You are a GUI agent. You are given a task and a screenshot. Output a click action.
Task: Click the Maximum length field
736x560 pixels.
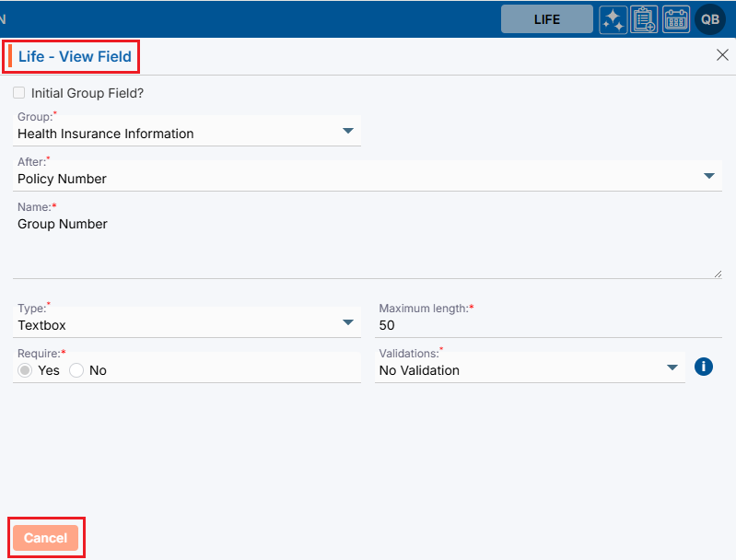click(549, 325)
